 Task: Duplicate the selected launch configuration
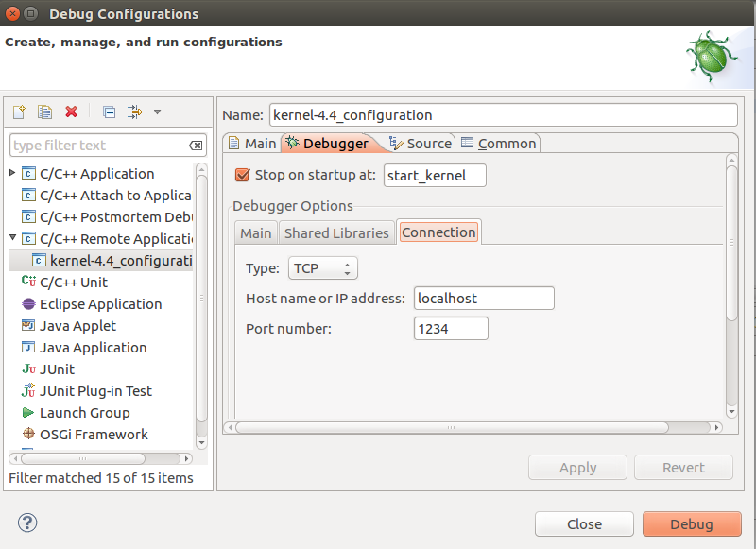(x=44, y=112)
